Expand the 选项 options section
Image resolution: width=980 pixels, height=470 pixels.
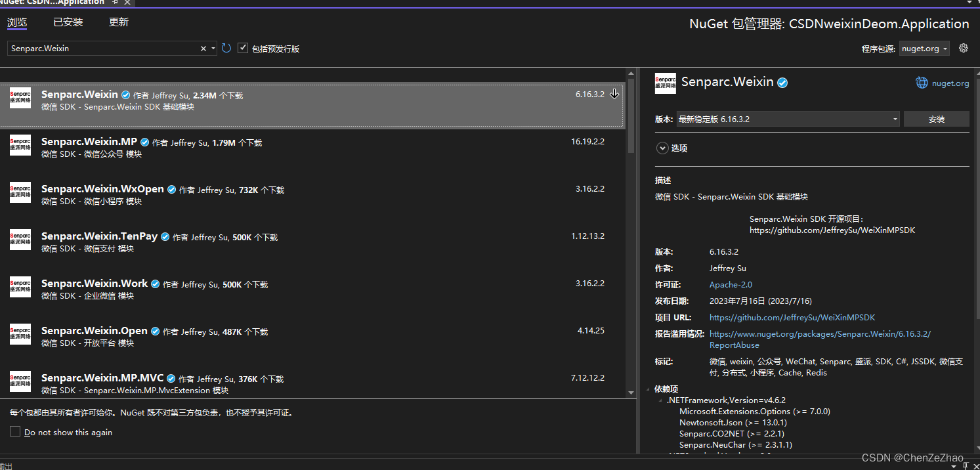pos(662,148)
